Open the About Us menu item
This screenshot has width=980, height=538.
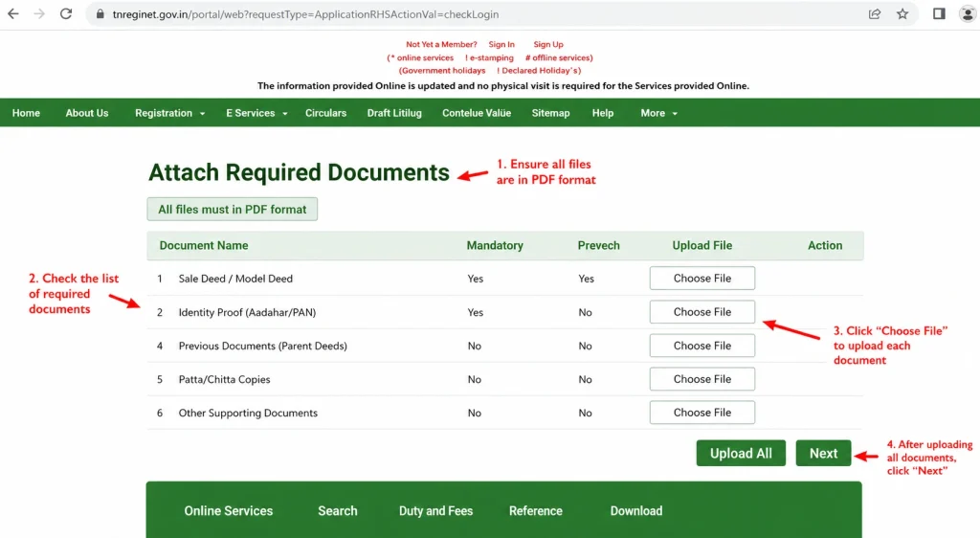coord(87,113)
